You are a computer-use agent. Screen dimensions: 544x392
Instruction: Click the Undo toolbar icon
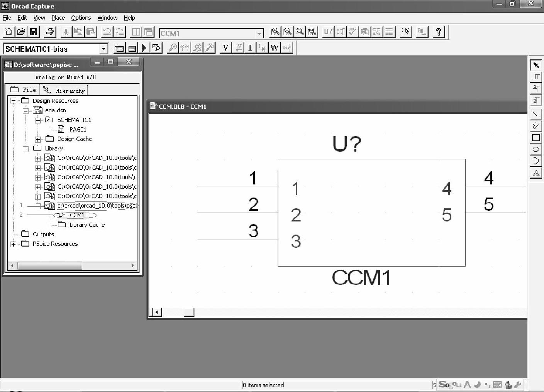pyautogui.click(x=107, y=32)
